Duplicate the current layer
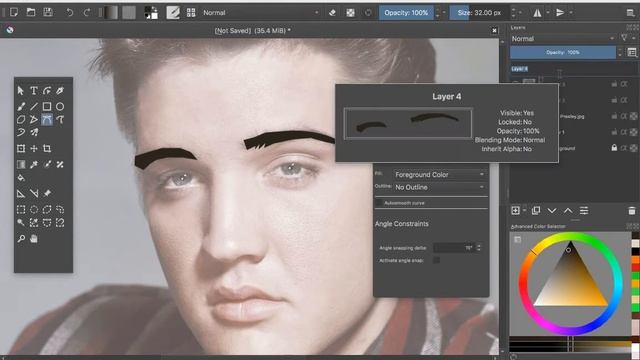640x360 pixels. 536,211
